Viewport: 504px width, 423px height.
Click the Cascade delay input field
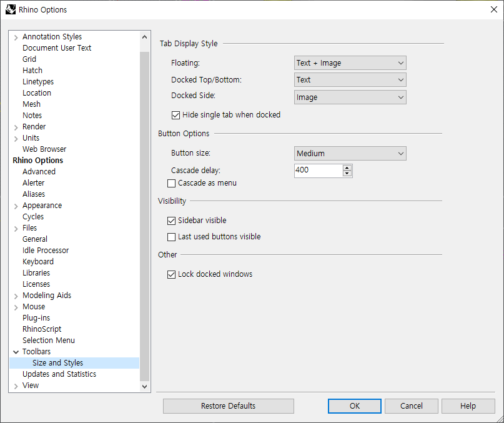319,171
